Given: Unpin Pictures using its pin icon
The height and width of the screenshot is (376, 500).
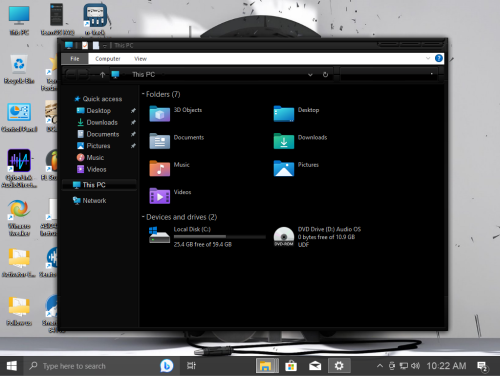Looking at the screenshot, I should coord(133,146).
